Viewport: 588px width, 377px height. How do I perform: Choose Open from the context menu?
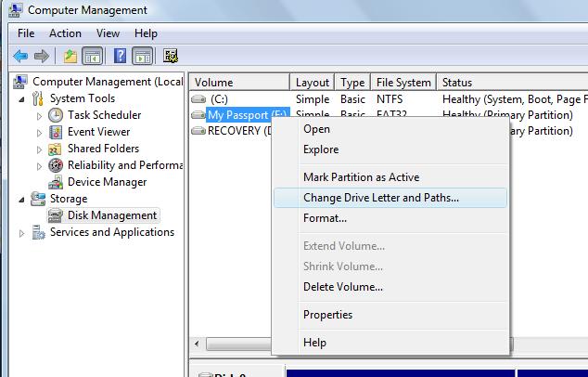click(x=390, y=129)
